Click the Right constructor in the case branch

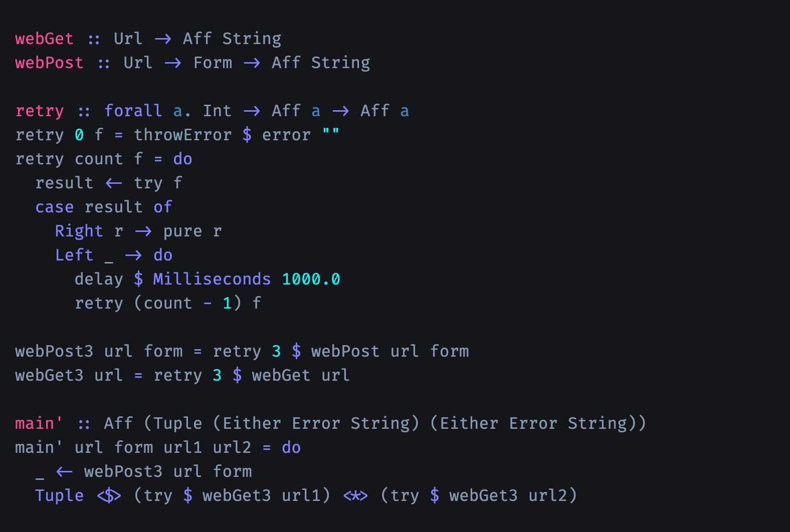pyautogui.click(x=79, y=231)
